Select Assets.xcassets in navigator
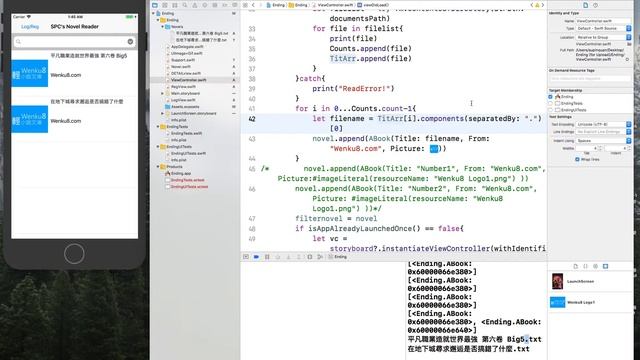Image resolution: width=640 pixels, height=360 pixels. [x=185, y=107]
